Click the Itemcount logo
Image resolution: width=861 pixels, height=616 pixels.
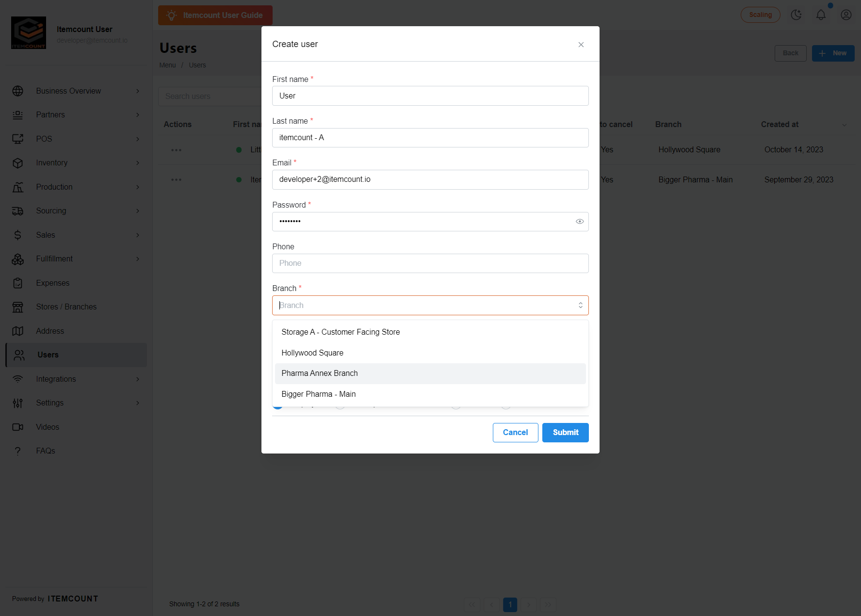(x=29, y=32)
